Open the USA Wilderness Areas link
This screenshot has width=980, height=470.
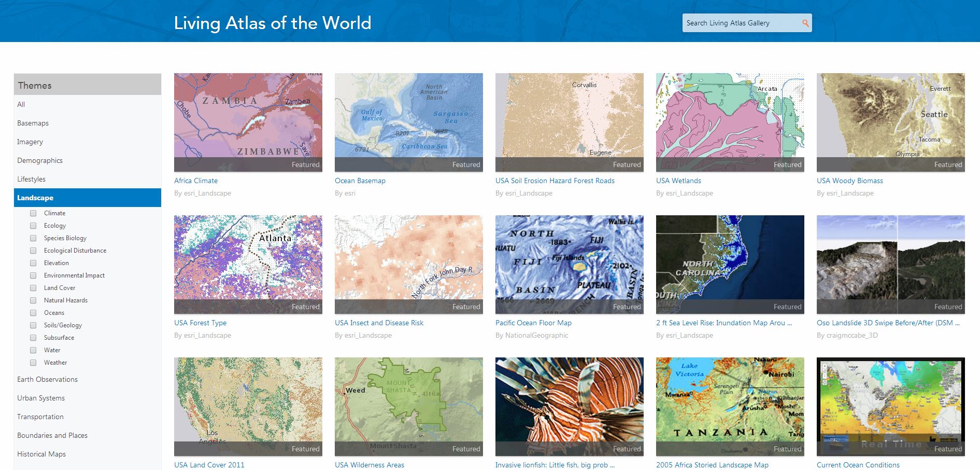point(370,465)
